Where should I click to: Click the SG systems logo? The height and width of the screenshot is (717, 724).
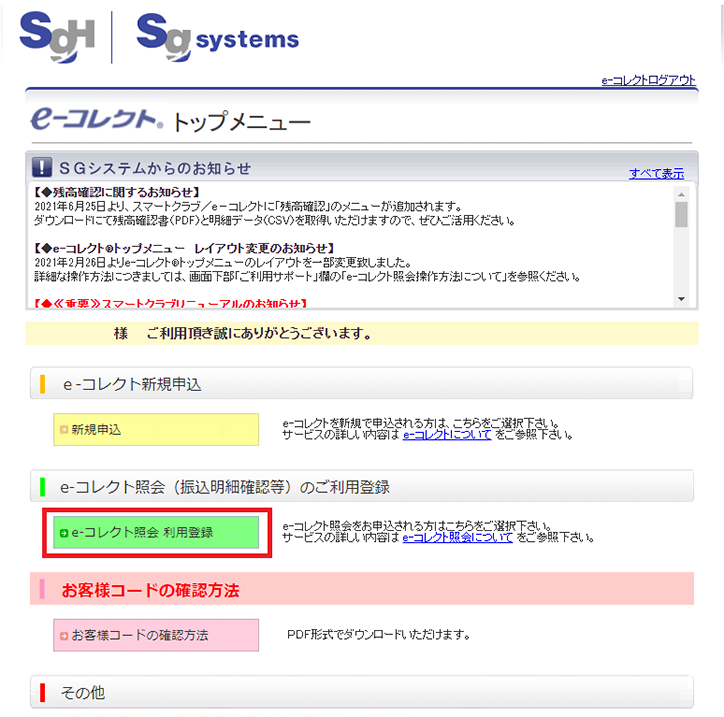[217, 37]
